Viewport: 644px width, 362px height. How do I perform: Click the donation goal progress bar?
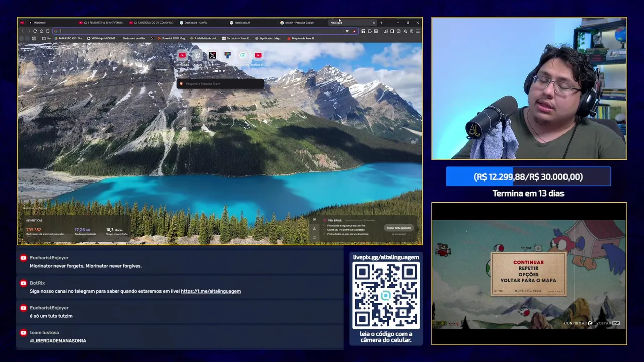(x=528, y=177)
